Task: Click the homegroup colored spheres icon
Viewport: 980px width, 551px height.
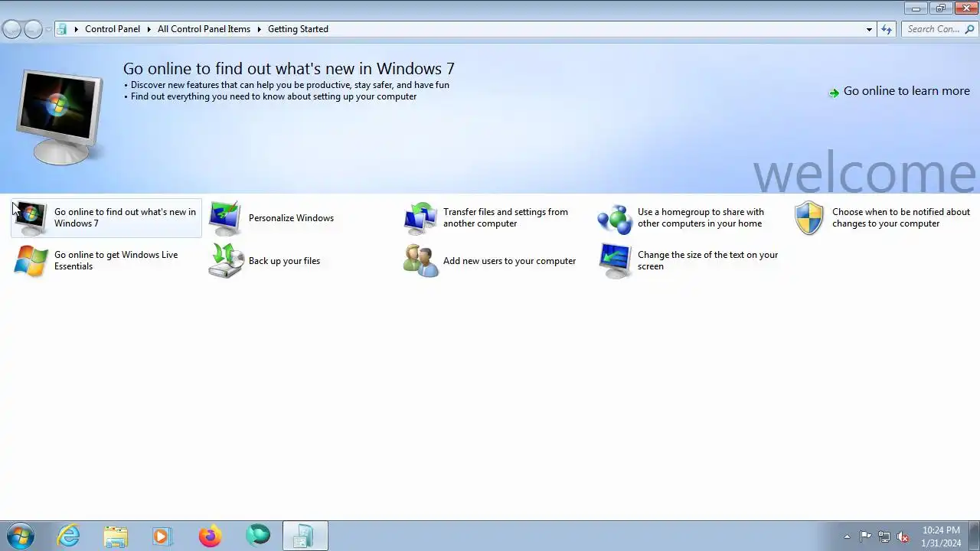Action: pos(614,218)
